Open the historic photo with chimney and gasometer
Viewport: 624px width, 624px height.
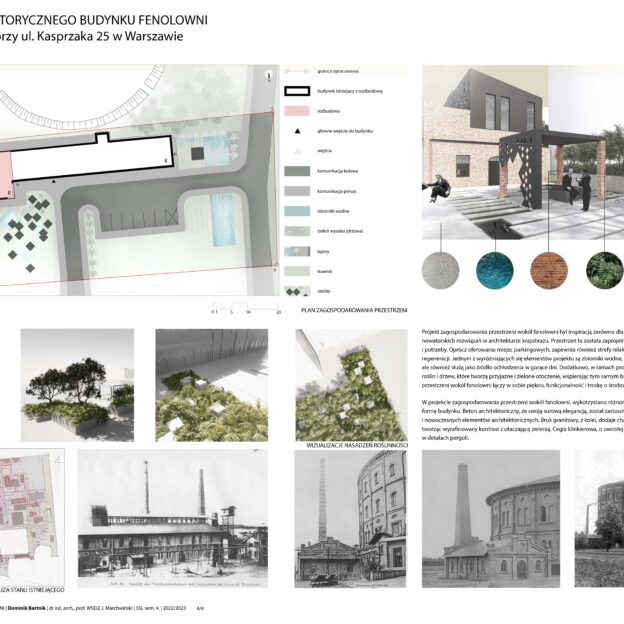pyautogui.click(x=351, y=519)
